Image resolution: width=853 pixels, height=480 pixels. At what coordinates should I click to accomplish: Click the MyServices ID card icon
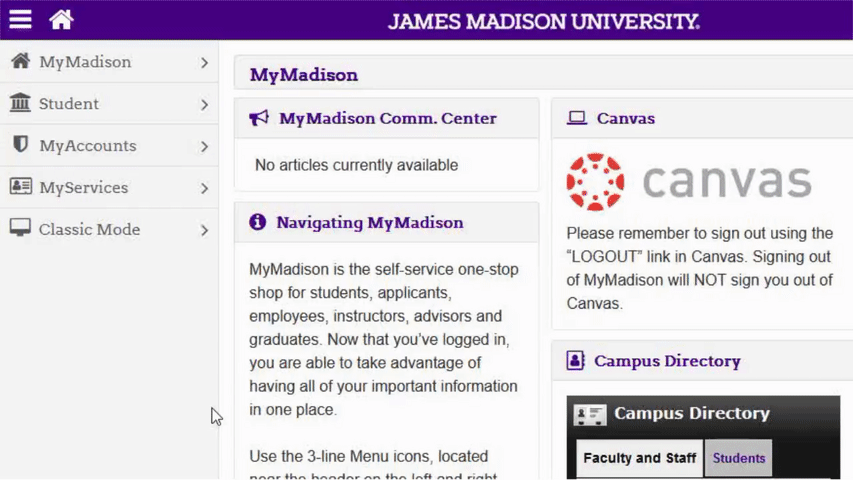point(21,186)
